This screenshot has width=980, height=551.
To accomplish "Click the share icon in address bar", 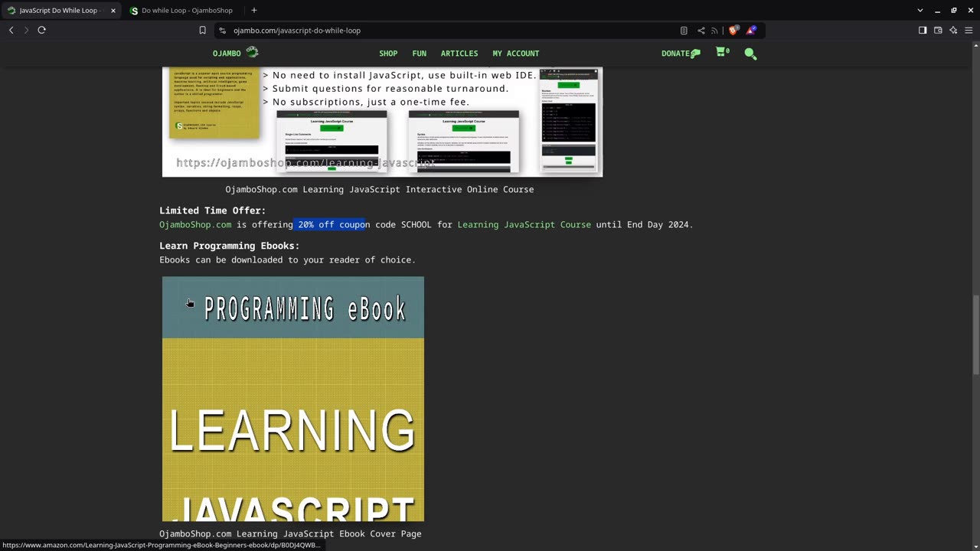I will 701,31.
